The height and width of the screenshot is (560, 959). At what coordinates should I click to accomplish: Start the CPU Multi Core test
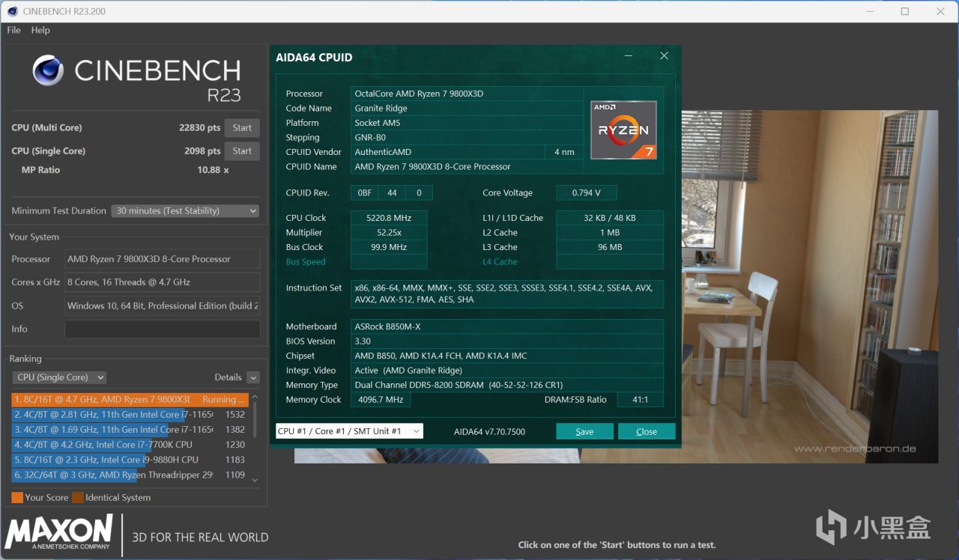click(x=242, y=128)
